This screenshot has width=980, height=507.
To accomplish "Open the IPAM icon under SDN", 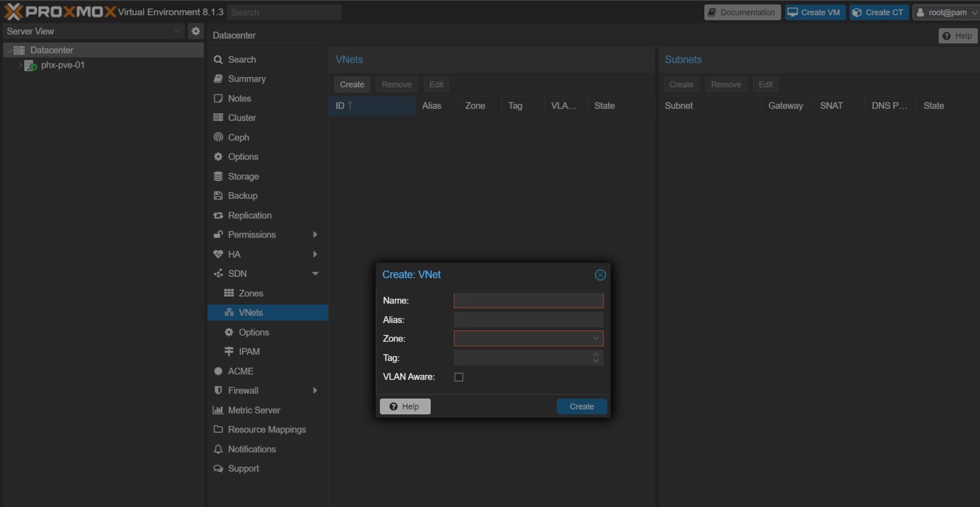I will point(230,351).
